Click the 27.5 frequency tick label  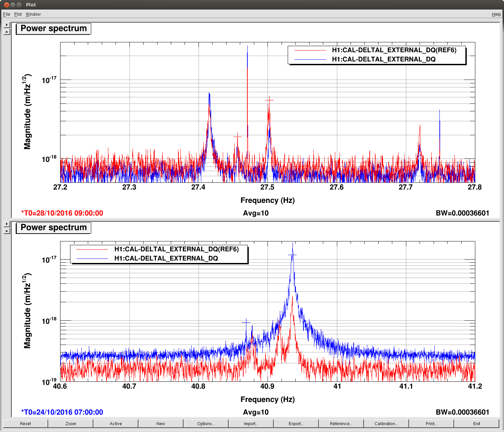(267, 187)
